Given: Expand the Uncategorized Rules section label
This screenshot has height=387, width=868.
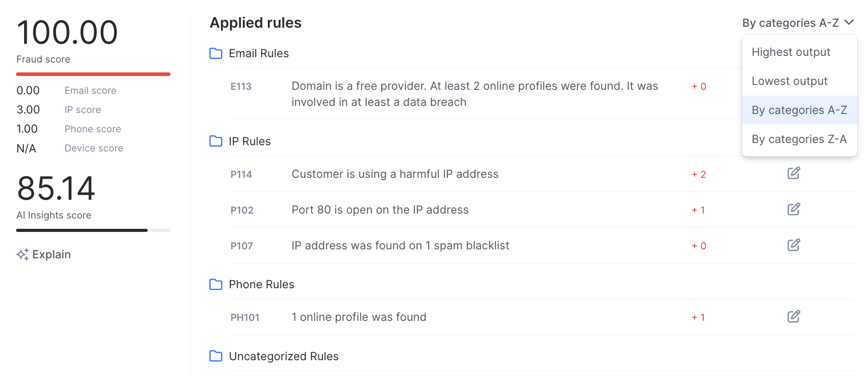Looking at the screenshot, I should (284, 356).
